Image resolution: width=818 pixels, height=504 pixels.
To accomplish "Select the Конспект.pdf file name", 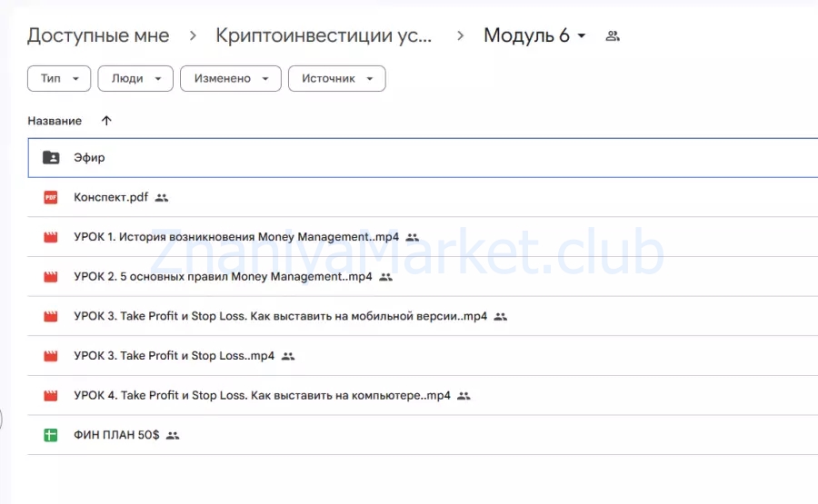I will pyautogui.click(x=111, y=198).
